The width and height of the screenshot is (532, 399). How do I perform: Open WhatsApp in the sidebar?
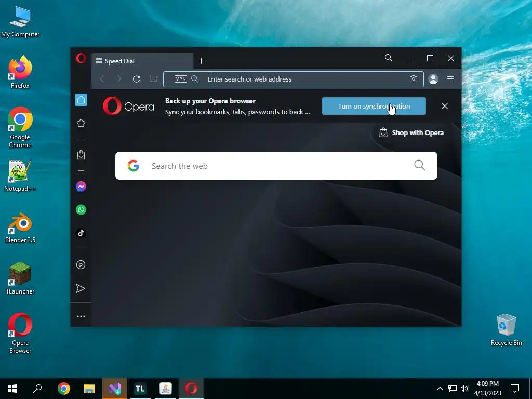click(81, 210)
